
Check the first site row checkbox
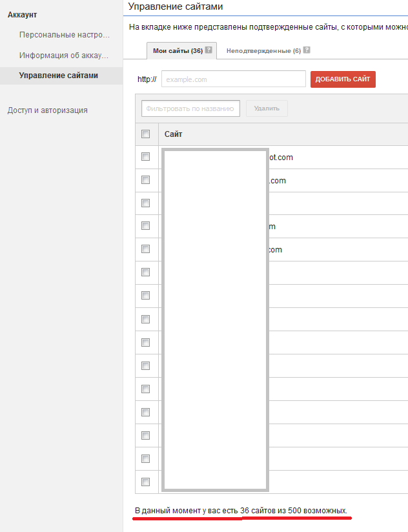(x=146, y=157)
